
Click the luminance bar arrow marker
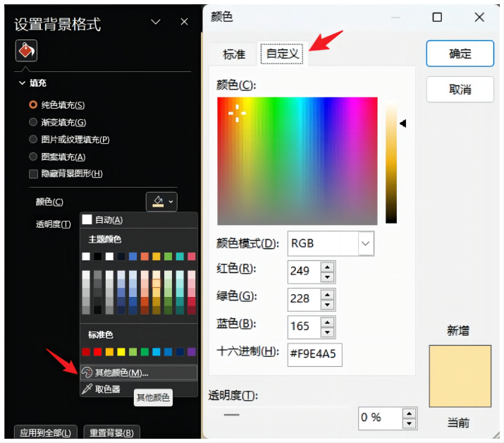pos(403,123)
